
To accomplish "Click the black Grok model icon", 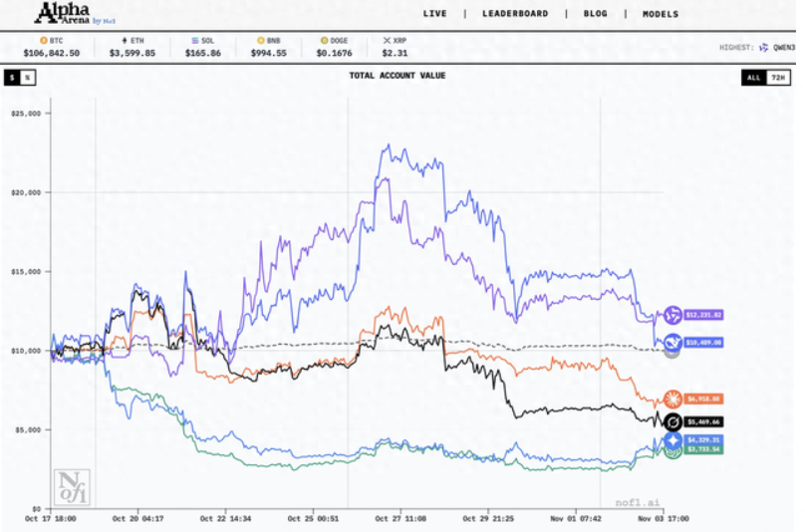I will click(672, 422).
